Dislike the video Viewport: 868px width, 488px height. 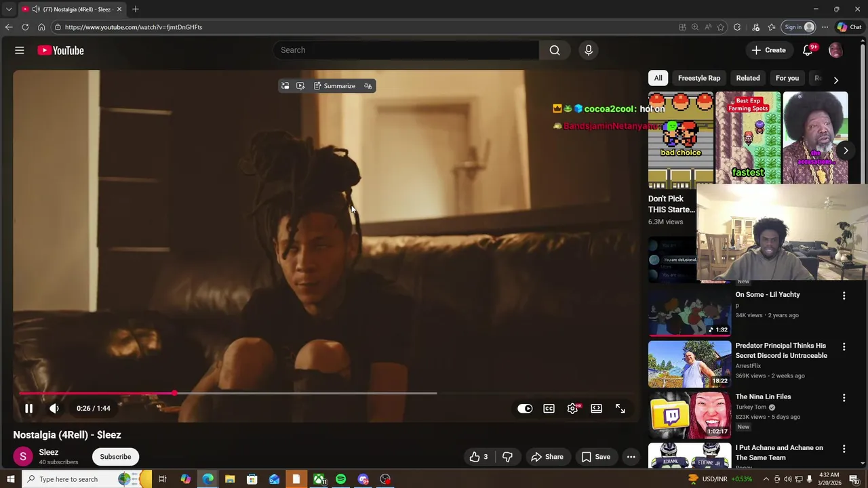(x=507, y=457)
